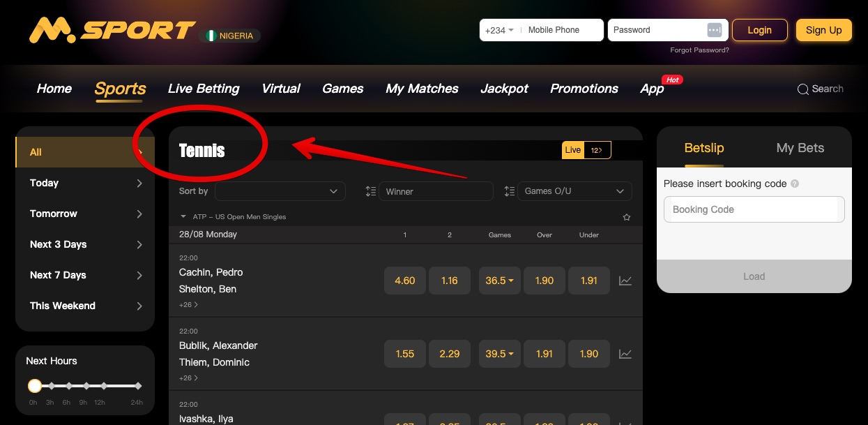The width and height of the screenshot is (868, 425).
Task: Filter matches by Next 7 Days
Action: click(85, 275)
